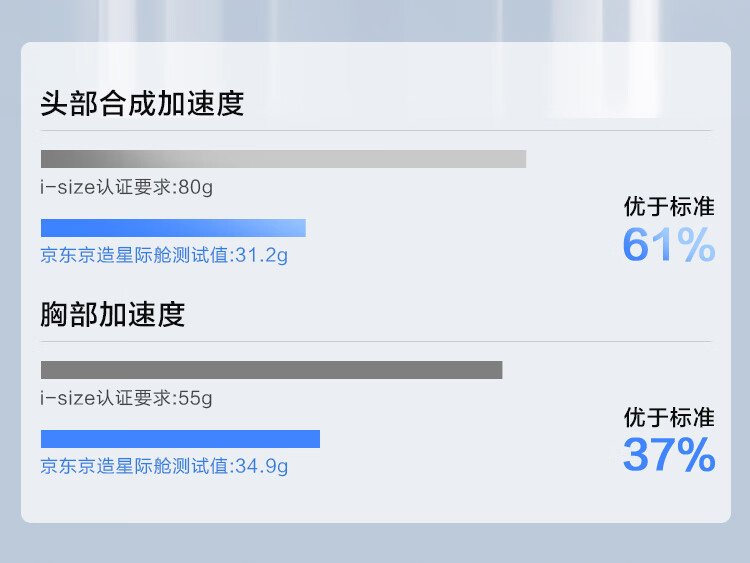Click 优于标准 above 61%
The height and width of the screenshot is (563, 750).
pyautogui.click(x=669, y=207)
